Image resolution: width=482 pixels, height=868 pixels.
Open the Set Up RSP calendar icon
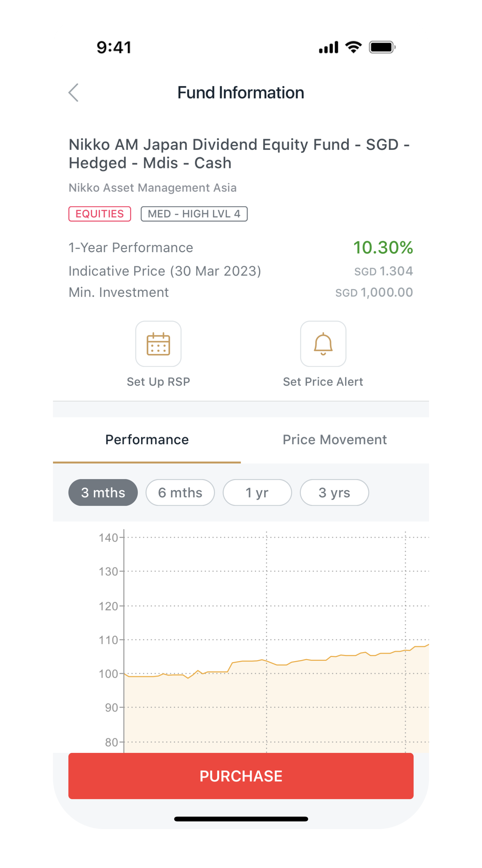point(158,344)
